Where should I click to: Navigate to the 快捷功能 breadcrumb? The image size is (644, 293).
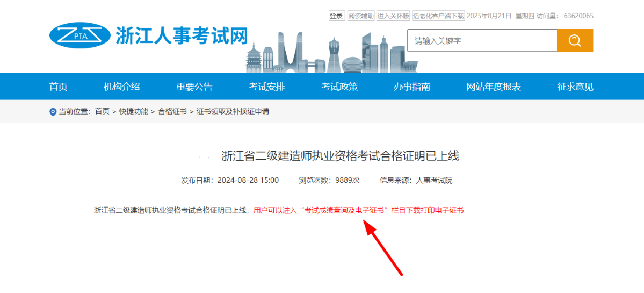pos(134,112)
